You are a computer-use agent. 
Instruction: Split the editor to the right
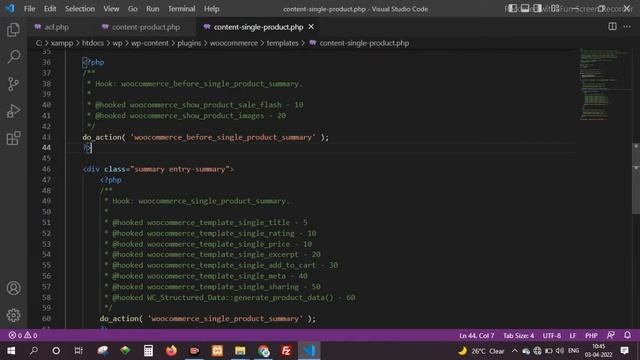(612, 27)
